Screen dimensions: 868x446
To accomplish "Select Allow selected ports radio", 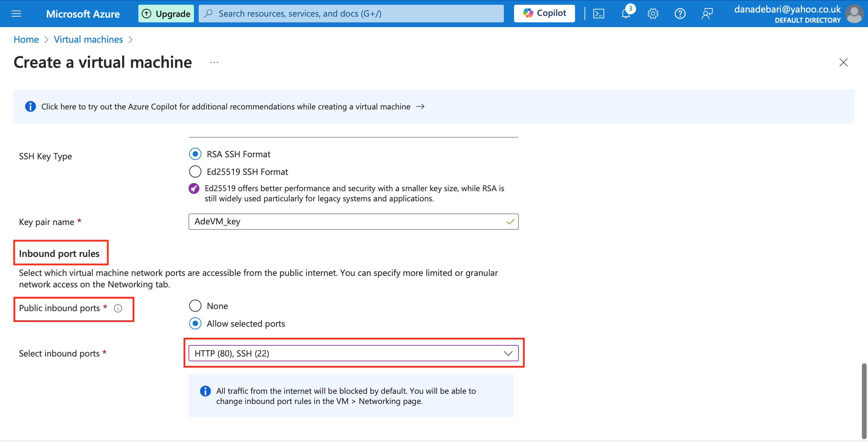I will (x=195, y=324).
